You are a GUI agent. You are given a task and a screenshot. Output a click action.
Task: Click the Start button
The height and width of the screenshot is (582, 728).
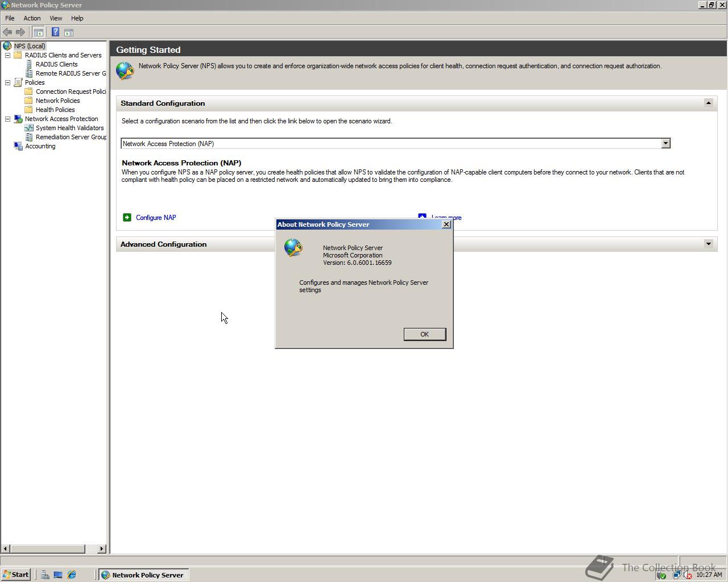[x=15, y=575]
